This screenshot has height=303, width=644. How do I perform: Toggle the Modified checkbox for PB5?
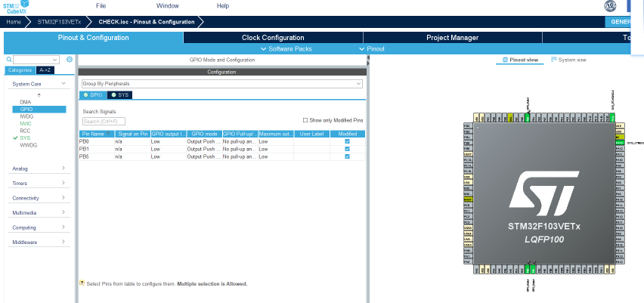348,156
